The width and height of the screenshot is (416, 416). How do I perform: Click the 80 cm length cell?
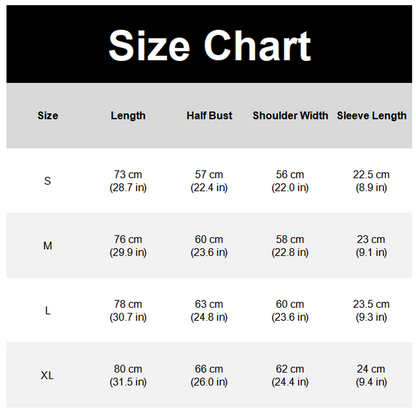[x=128, y=375]
